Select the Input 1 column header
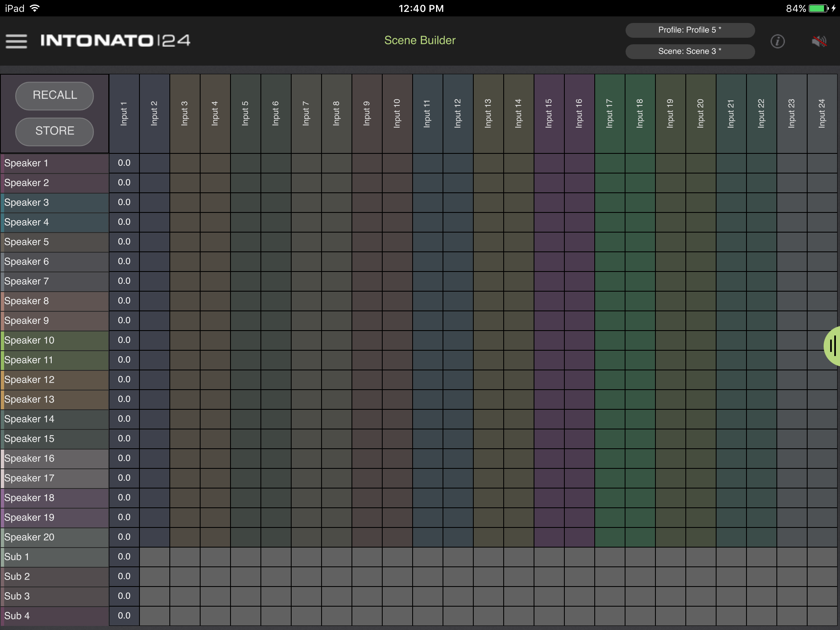Image resolution: width=840 pixels, height=630 pixels. 124,114
